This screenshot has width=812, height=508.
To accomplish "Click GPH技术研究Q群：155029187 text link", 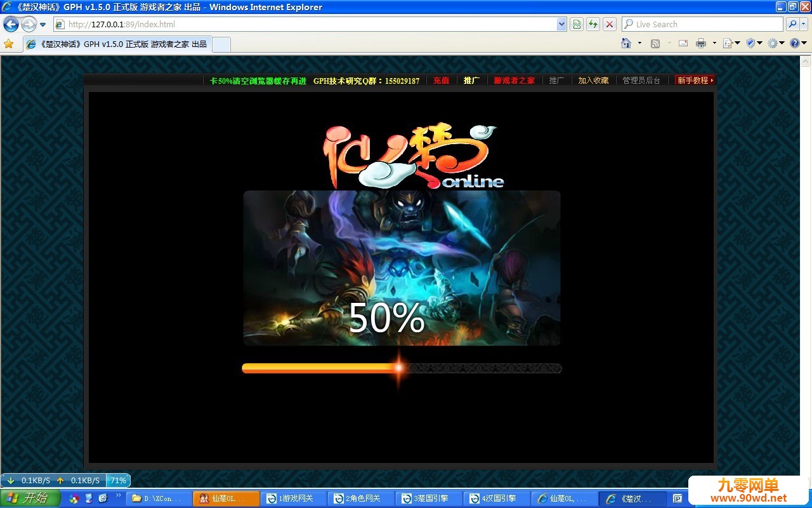I will click(367, 81).
